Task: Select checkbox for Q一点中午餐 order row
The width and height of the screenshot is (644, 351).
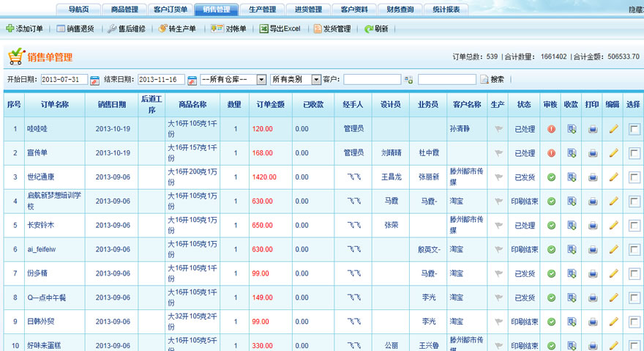Action: click(x=634, y=298)
